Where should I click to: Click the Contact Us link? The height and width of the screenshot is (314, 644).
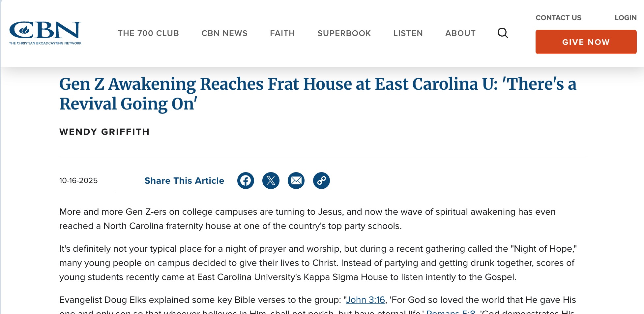coord(558,18)
